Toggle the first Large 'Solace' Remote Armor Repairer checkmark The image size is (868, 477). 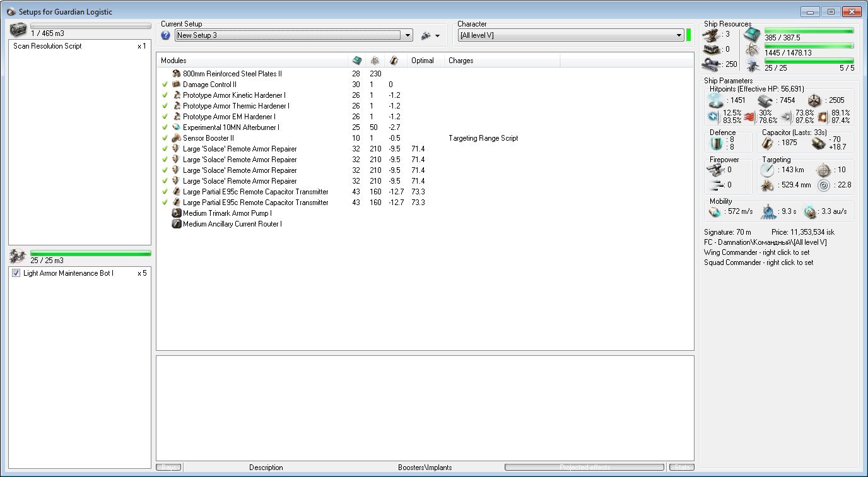pos(165,149)
